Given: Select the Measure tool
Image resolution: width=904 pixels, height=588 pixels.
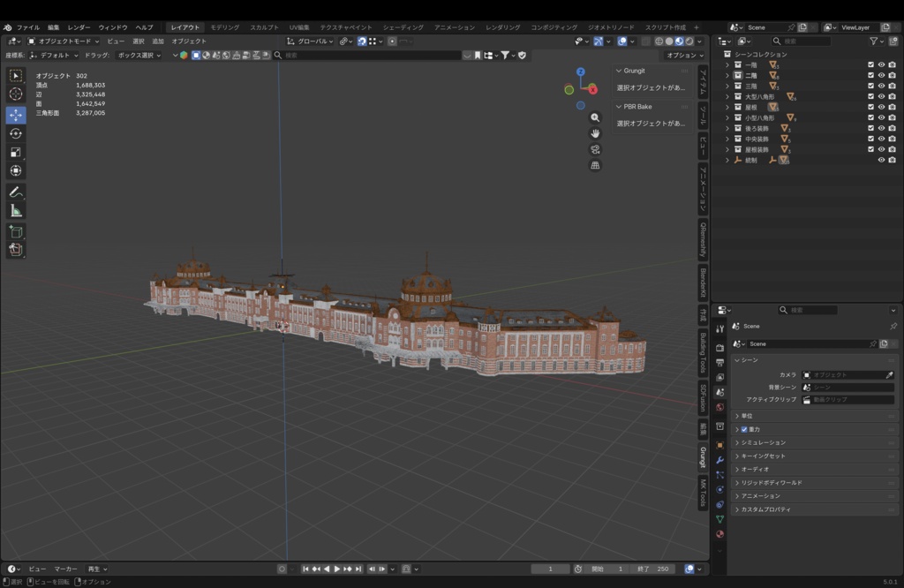Looking at the screenshot, I should 16,211.
